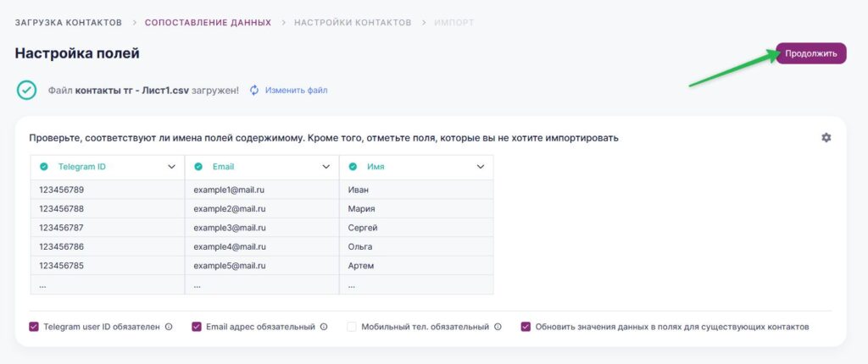The image size is (868, 364).
Task: Click cell example5@mail.ru
Action: click(x=262, y=266)
